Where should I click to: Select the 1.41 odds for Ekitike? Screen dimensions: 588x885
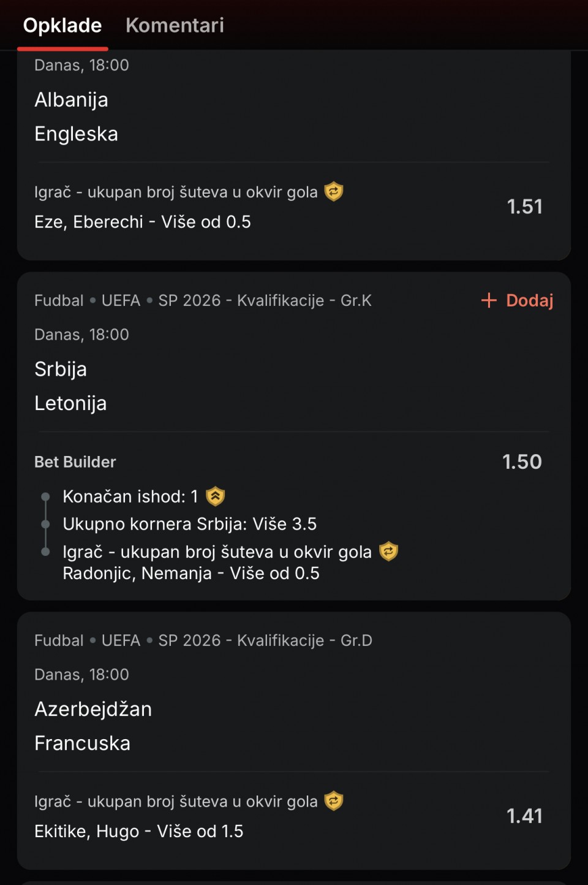pyautogui.click(x=524, y=816)
